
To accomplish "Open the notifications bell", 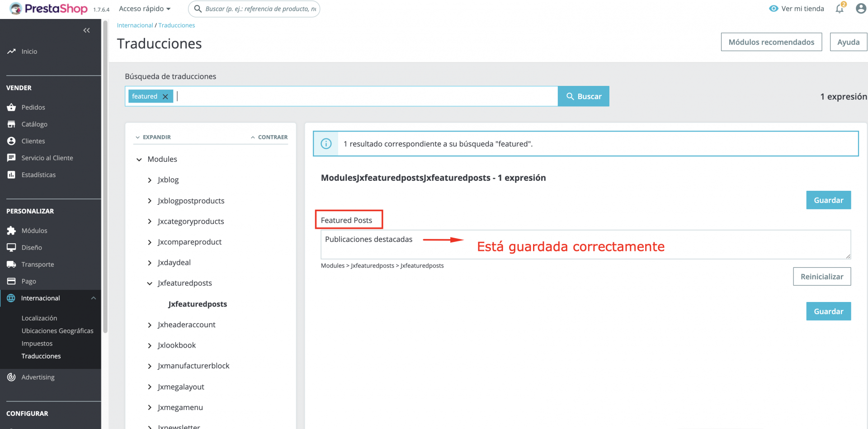I will click(x=840, y=9).
